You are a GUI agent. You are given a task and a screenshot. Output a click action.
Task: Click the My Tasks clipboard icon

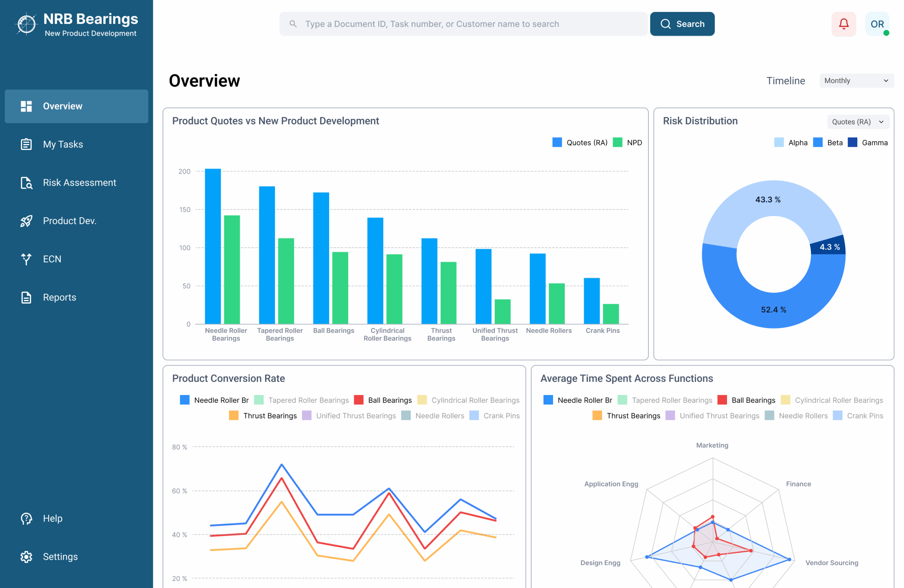pyautogui.click(x=26, y=144)
